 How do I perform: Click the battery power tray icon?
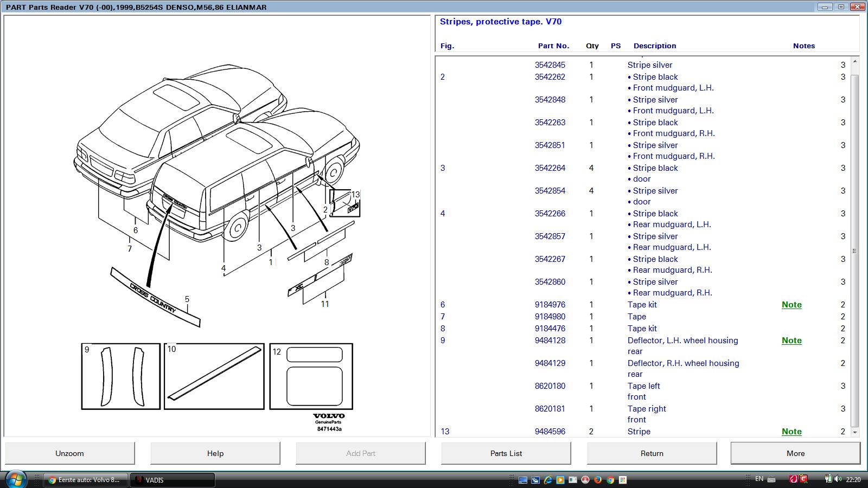[x=828, y=479]
